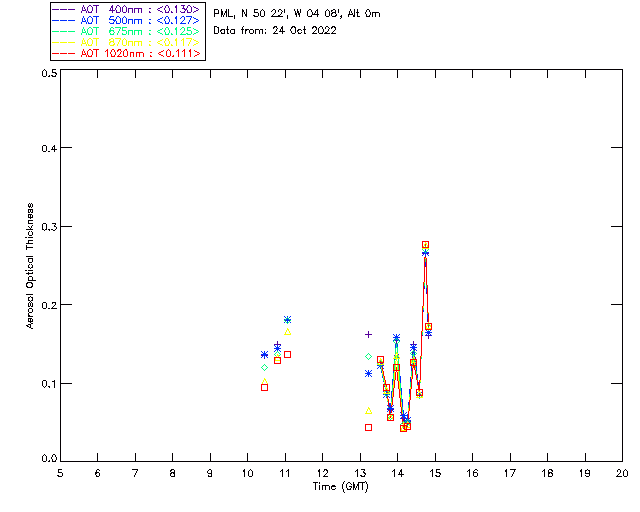Screen dimensions: 640x512
Task: Click the x-axis hour label "18"
Action: pos(547,473)
